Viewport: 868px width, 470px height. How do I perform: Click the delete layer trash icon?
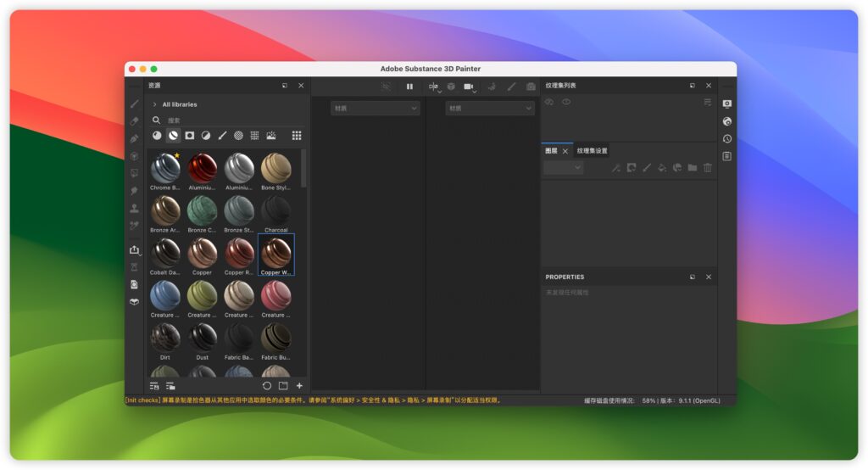[708, 167]
